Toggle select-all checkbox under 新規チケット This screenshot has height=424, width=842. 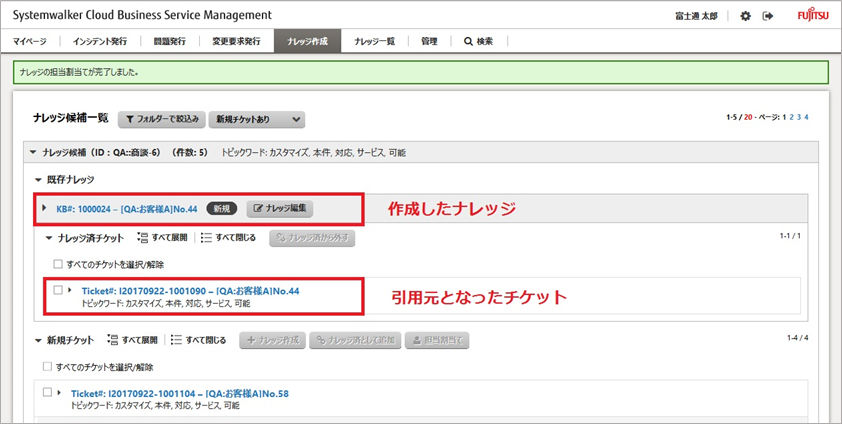coord(47,367)
